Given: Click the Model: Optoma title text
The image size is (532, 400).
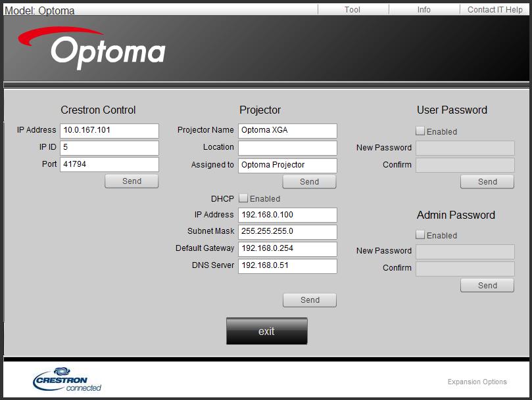Looking at the screenshot, I should point(39,11).
